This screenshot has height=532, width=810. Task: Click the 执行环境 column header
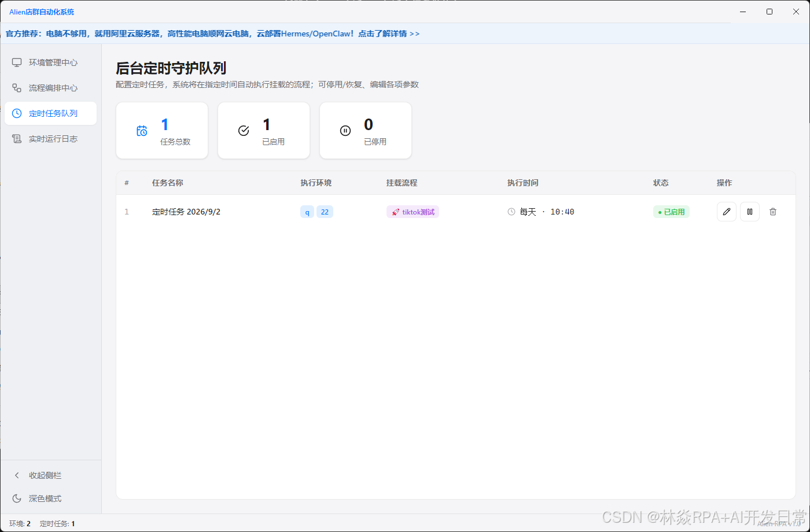(x=316, y=183)
